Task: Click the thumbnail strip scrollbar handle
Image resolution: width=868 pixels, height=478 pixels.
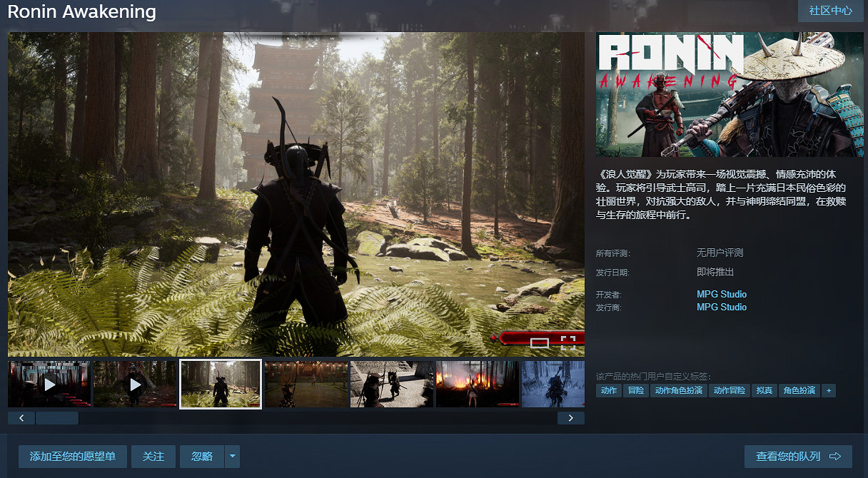Action: (57, 418)
